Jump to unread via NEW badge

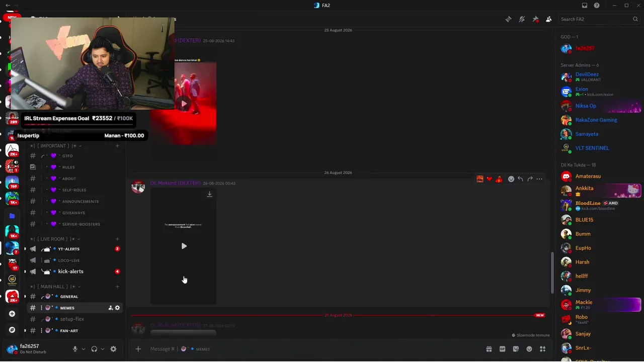540,315
